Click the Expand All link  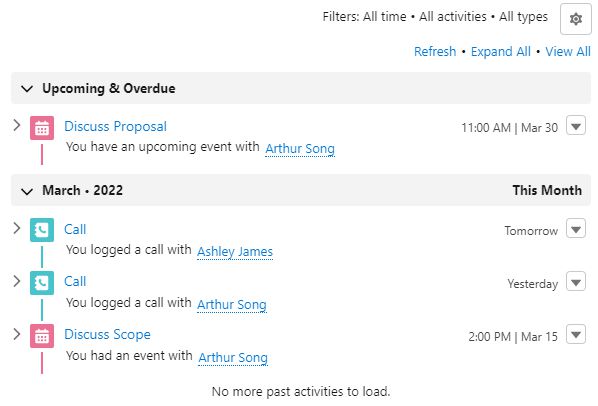[x=500, y=51]
